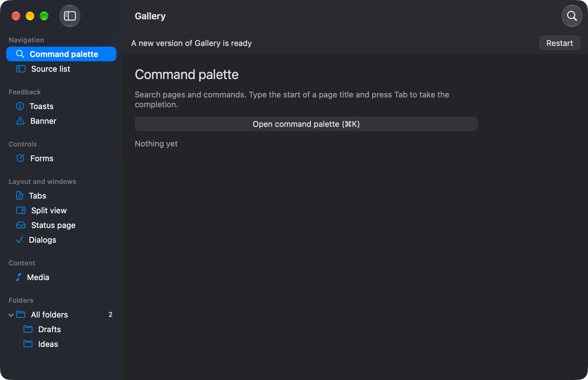Click Open command palette (⌘K) button

[x=306, y=124]
